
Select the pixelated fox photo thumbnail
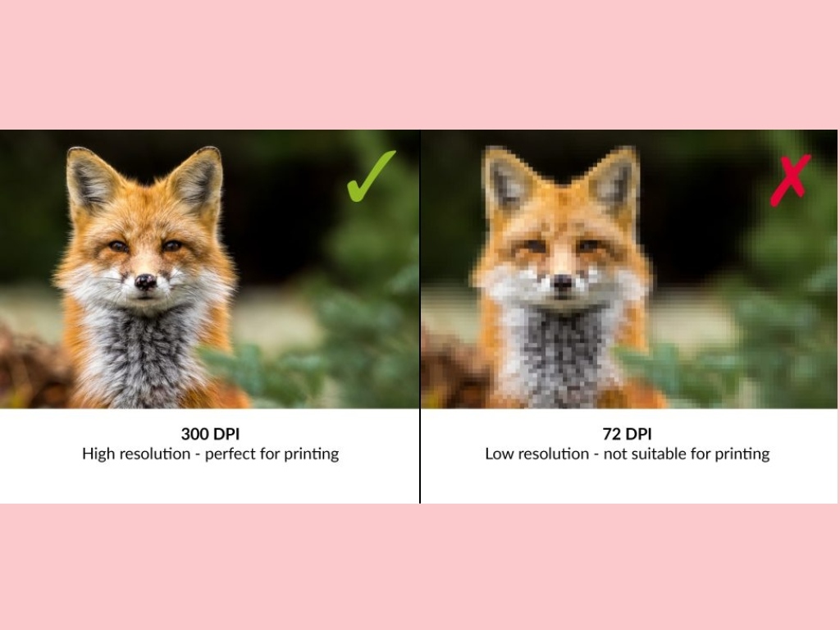[629, 269]
